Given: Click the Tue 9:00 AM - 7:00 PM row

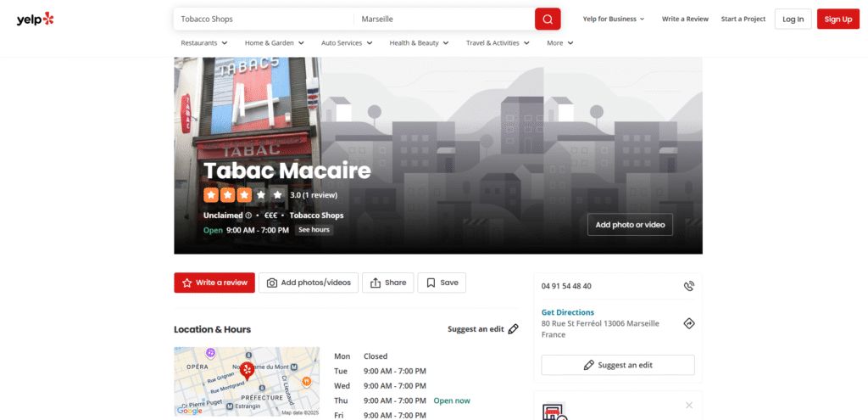Looking at the screenshot, I should 381,371.
